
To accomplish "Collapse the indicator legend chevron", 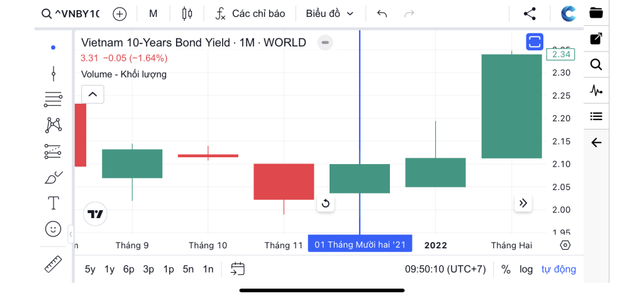I will (x=93, y=94).
